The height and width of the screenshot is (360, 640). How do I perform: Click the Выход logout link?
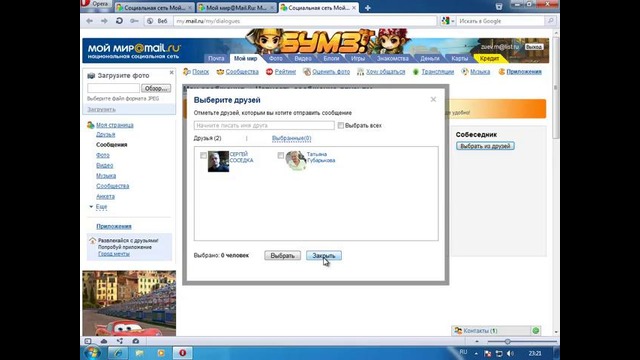point(533,47)
